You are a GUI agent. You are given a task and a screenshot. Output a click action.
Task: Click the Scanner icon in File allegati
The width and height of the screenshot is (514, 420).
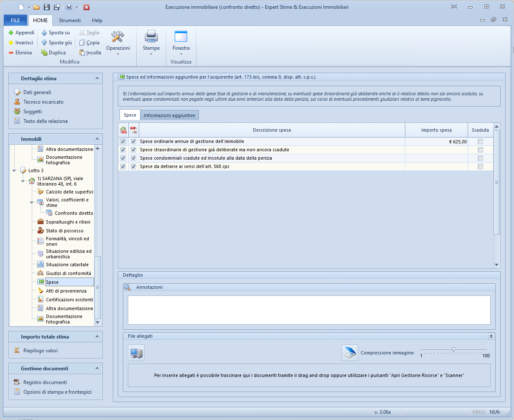tap(349, 353)
